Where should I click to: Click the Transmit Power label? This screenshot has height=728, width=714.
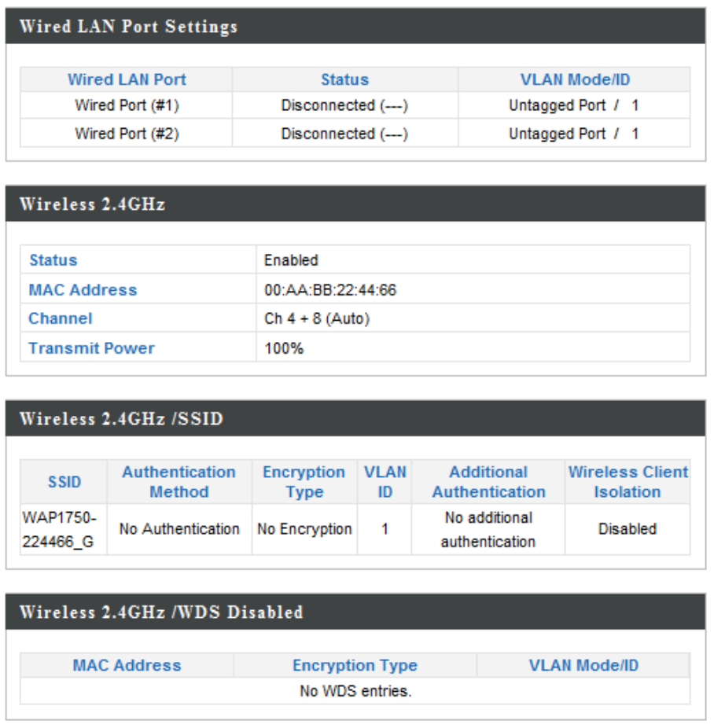coord(91,348)
